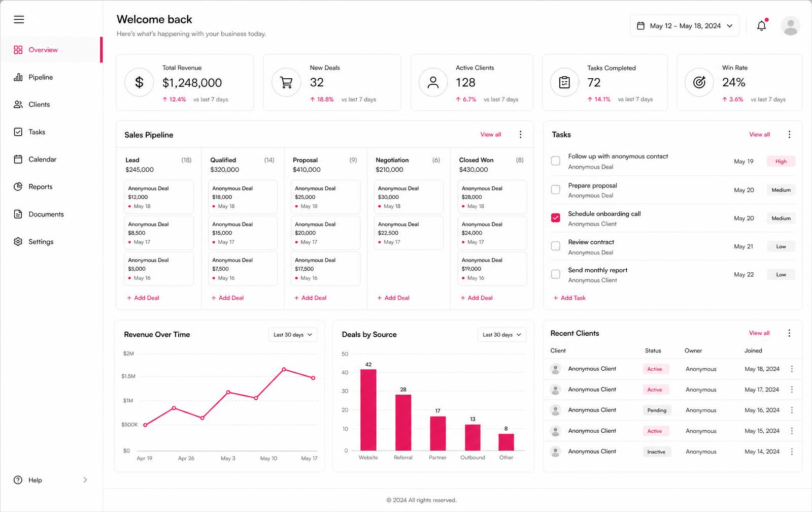Click the Add Task button

(x=569, y=298)
